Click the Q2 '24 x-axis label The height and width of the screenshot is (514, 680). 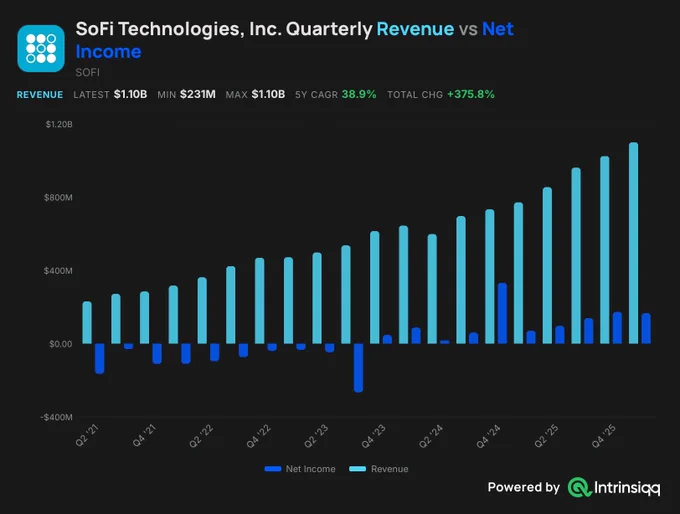[431, 435]
